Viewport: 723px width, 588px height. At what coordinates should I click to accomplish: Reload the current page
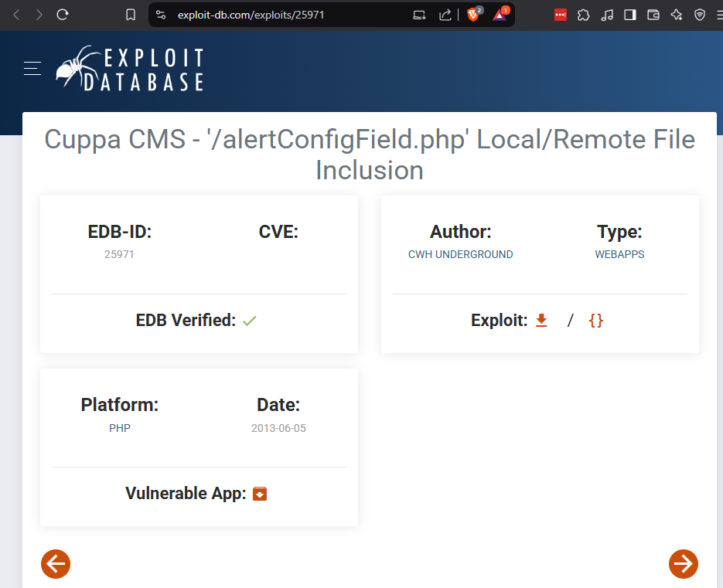tap(63, 15)
